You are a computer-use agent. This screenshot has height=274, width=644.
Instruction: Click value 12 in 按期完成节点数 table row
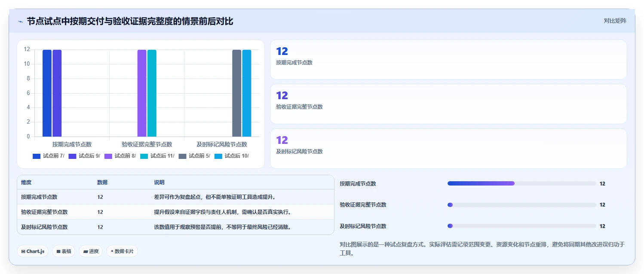coord(100,197)
